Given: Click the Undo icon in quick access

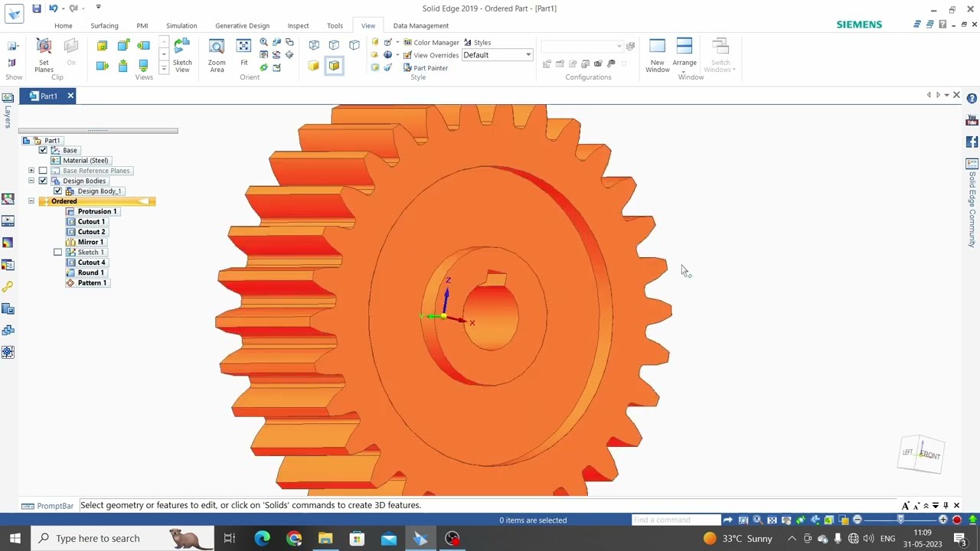Looking at the screenshot, I should [x=53, y=8].
